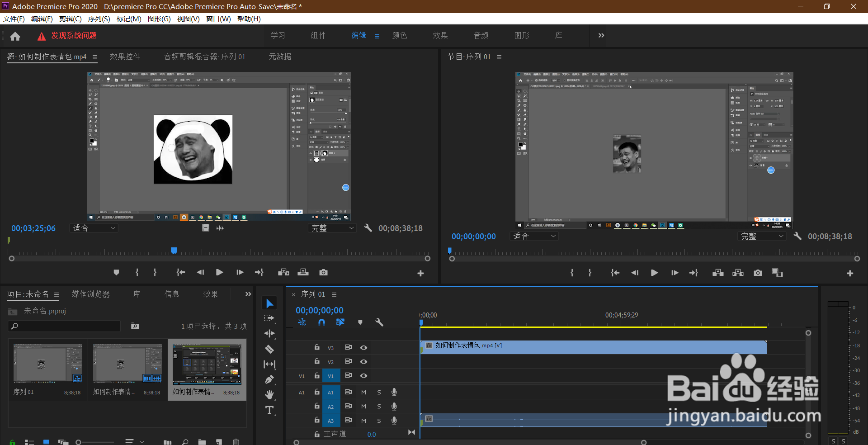Toggle V3 track output eye icon
The height and width of the screenshot is (445, 868).
(x=363, y=348)
